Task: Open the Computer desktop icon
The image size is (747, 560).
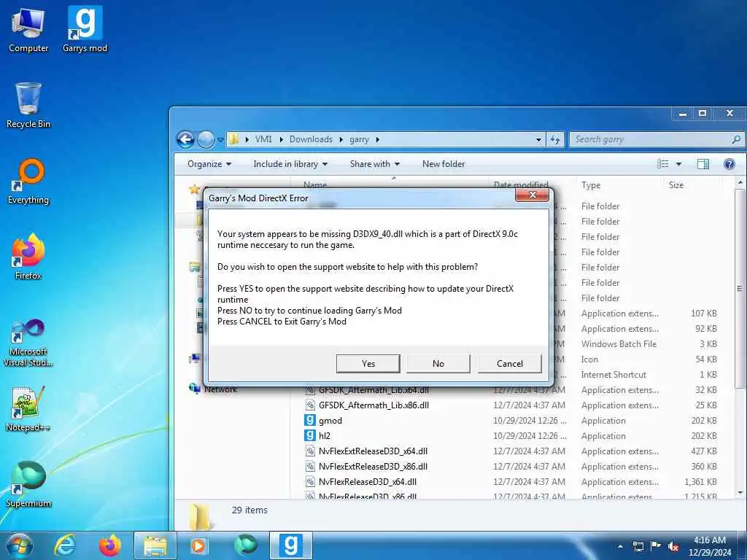Action: click(28, 31)
